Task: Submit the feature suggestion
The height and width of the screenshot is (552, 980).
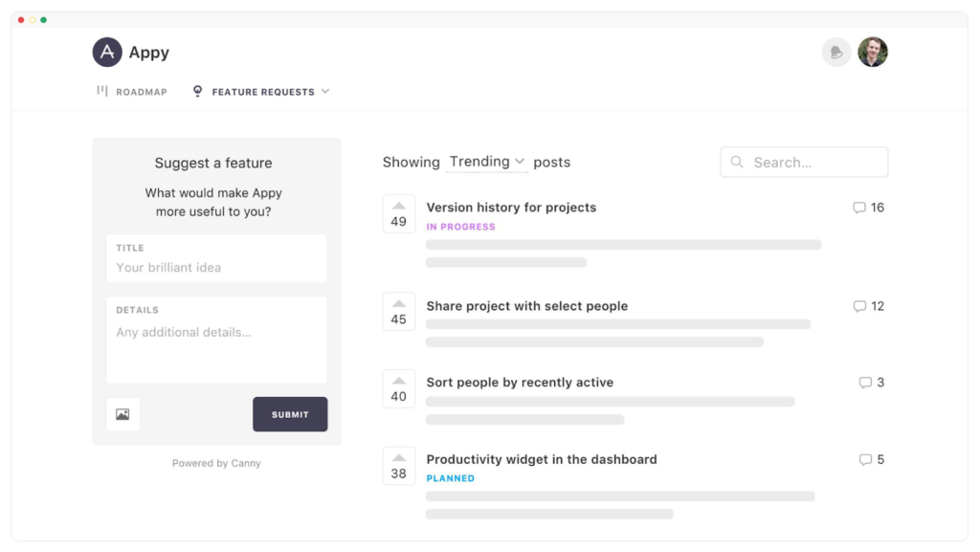Action: click(290, 414)
